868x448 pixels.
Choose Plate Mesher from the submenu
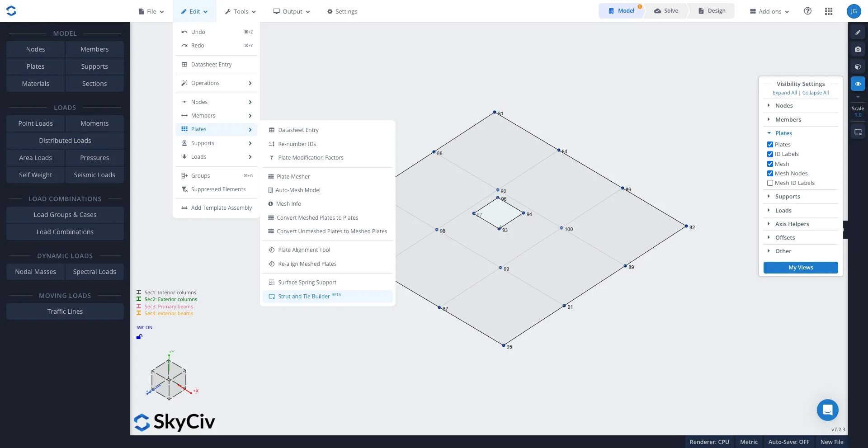293,177
